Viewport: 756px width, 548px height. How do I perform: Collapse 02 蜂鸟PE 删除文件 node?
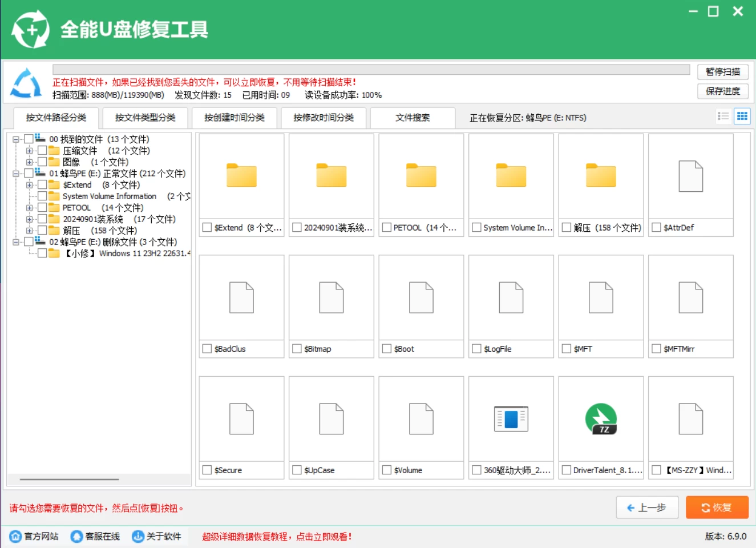click(15, 242)
